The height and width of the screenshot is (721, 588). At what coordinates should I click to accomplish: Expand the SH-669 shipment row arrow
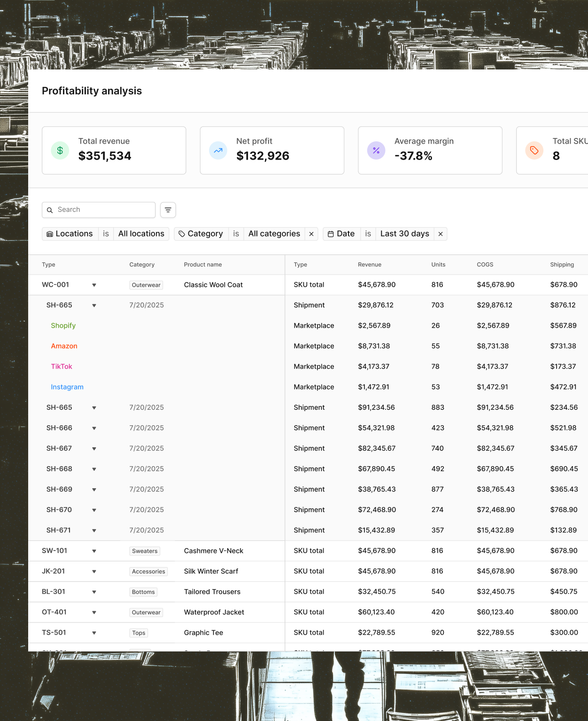tap(94, 490)
